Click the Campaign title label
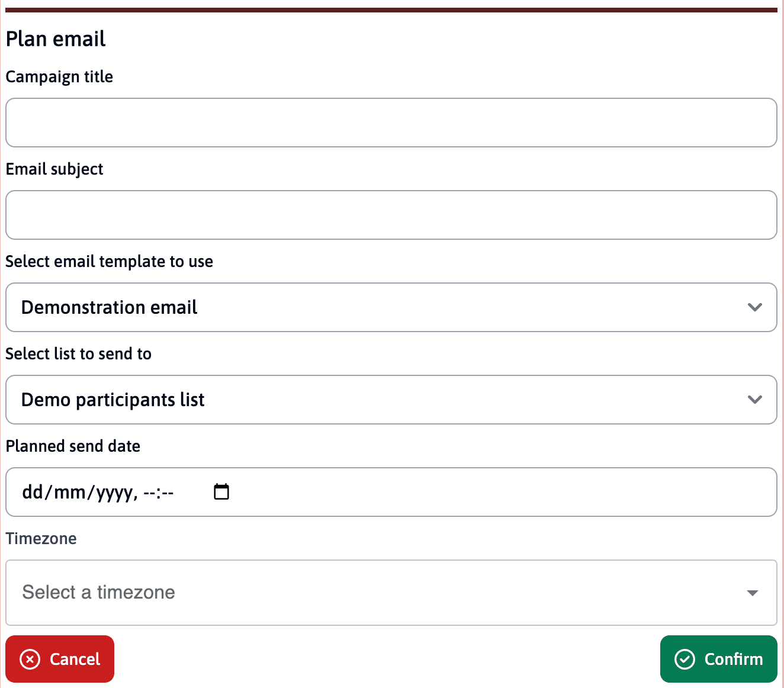784x688 pixels. tap(59, 77)
